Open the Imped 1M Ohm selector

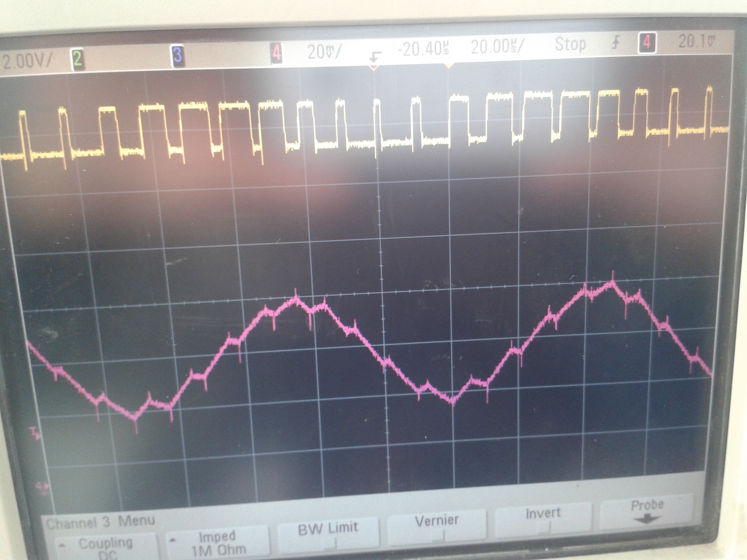tap(218, 543)
